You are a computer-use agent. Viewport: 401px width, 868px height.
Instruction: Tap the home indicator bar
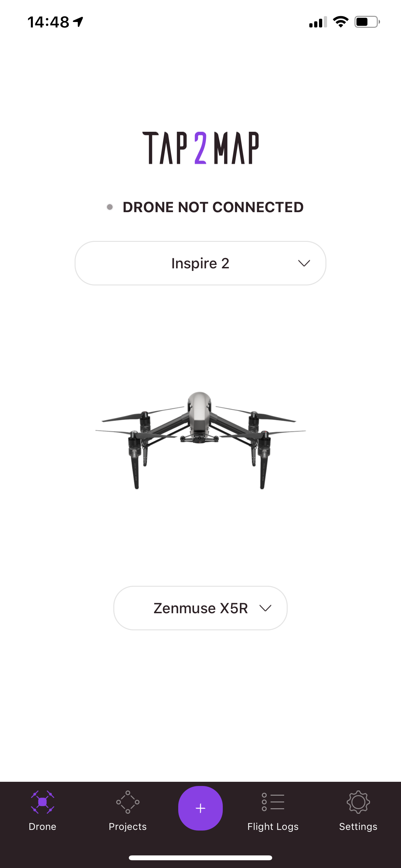200,858
